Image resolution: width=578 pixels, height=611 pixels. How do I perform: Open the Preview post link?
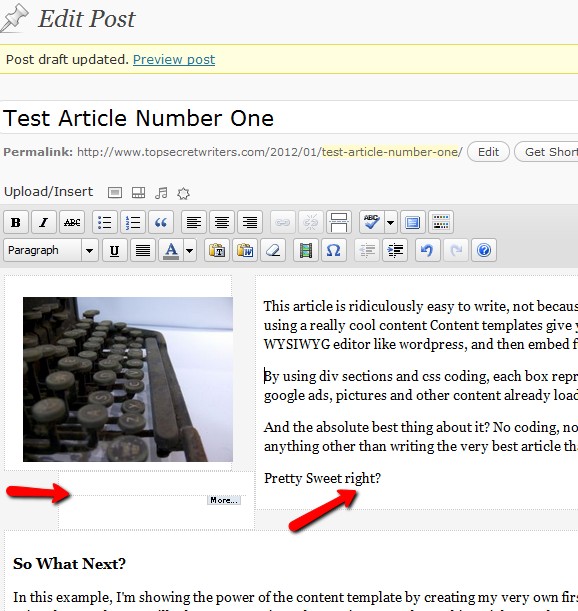coord(174,60)
